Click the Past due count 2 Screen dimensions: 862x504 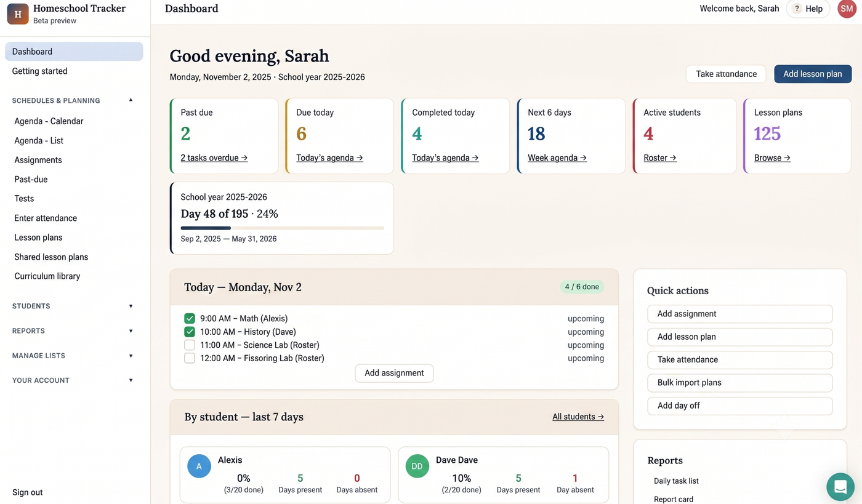click(x=185, y=134)
